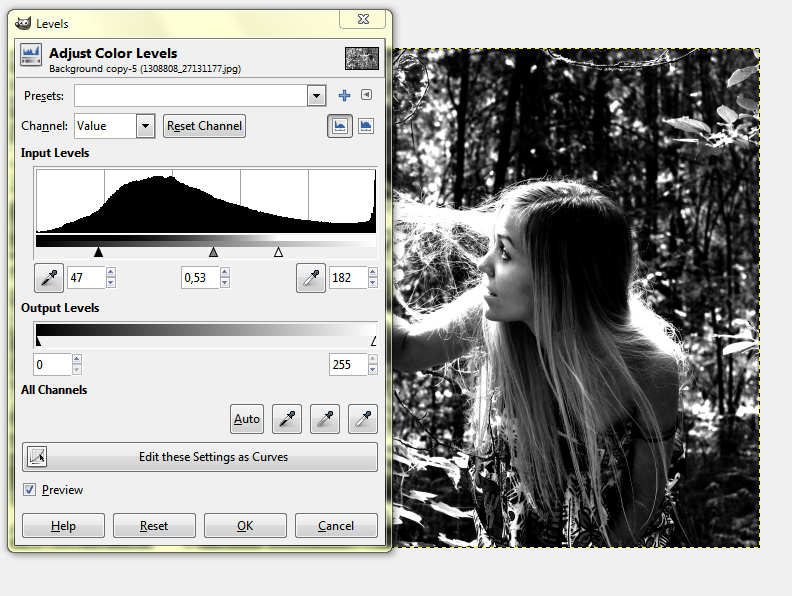Pick white point for all channels
Viewport: 792px width, 596px height.
[x=363, y=419]
